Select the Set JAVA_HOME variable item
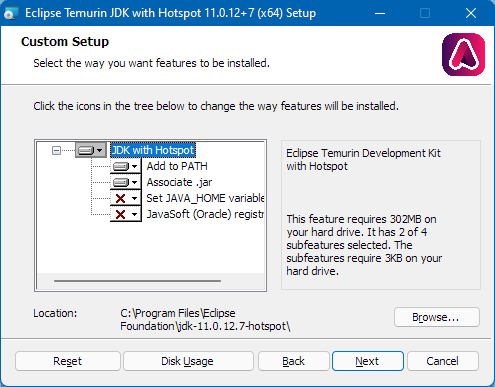495x387 pixels. coord(205,198)
